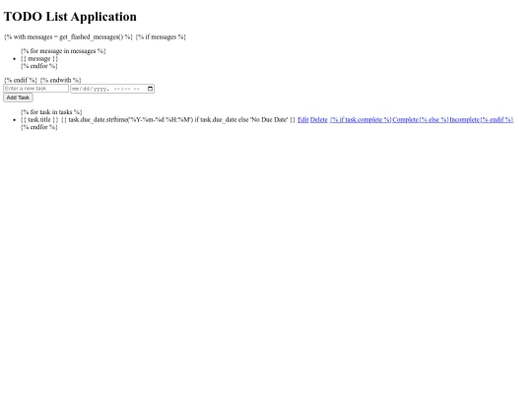Click the '{% else %}' link text

tap(433, 120)
